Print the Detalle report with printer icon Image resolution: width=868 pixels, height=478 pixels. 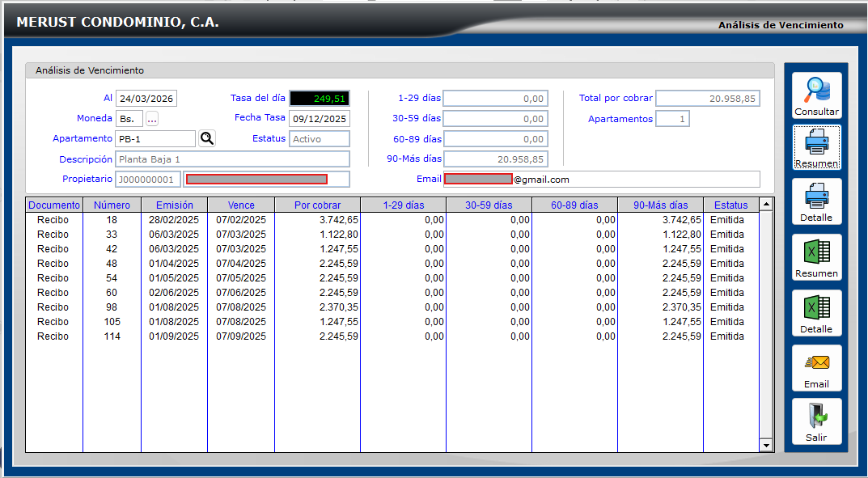click(816, 201)
